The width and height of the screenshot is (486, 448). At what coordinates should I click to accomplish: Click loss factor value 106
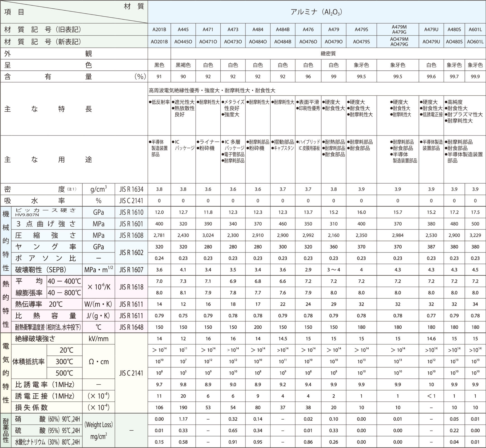[x=159, y=408]
